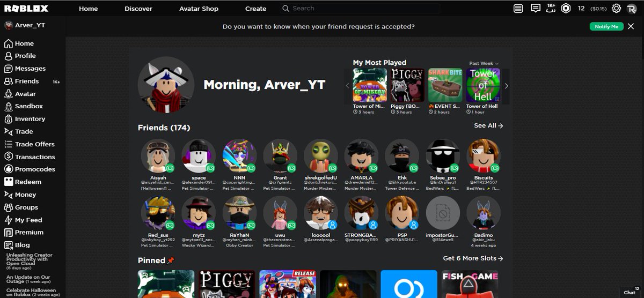This screenshot has width=644, height=298.
Task: Open Avatar Shop in top navigation
Action: coord(199,9)
